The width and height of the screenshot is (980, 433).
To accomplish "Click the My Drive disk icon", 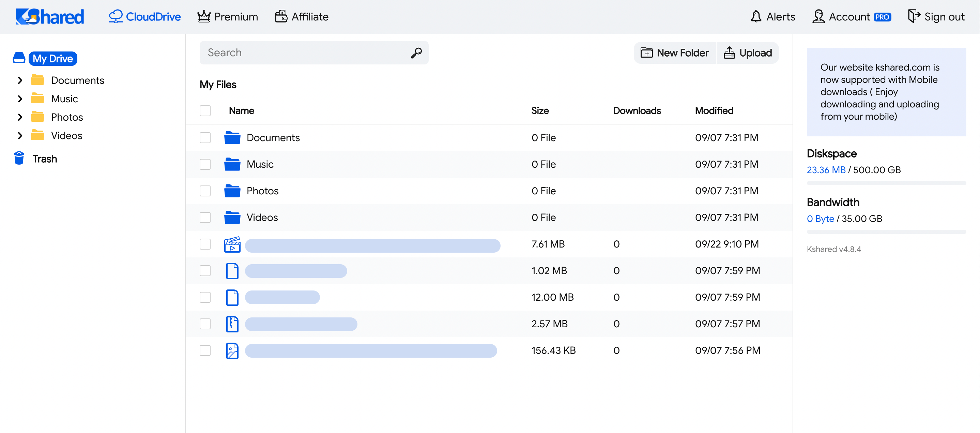I will coord(19,58).
